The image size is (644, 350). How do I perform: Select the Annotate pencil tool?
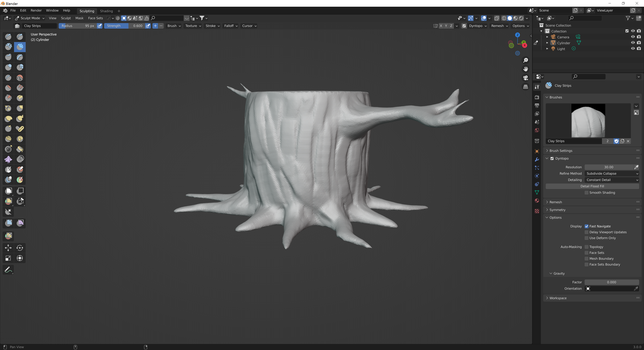[8, 270]
